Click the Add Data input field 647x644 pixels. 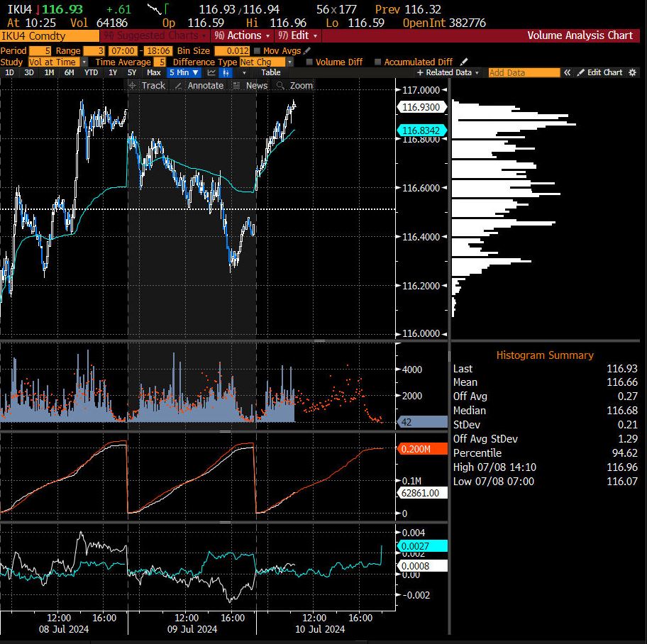[x=524, y=72]
